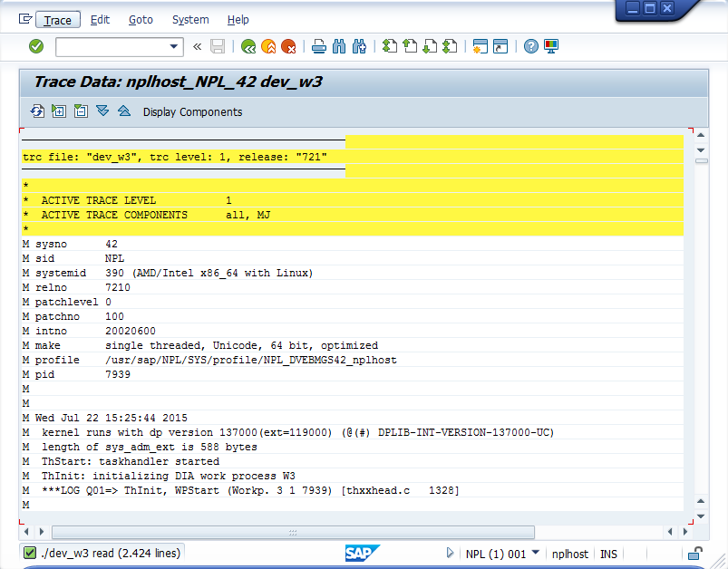728x569 pixels.
Task: Click the red Cancel icon
Action: pos(288,46)
